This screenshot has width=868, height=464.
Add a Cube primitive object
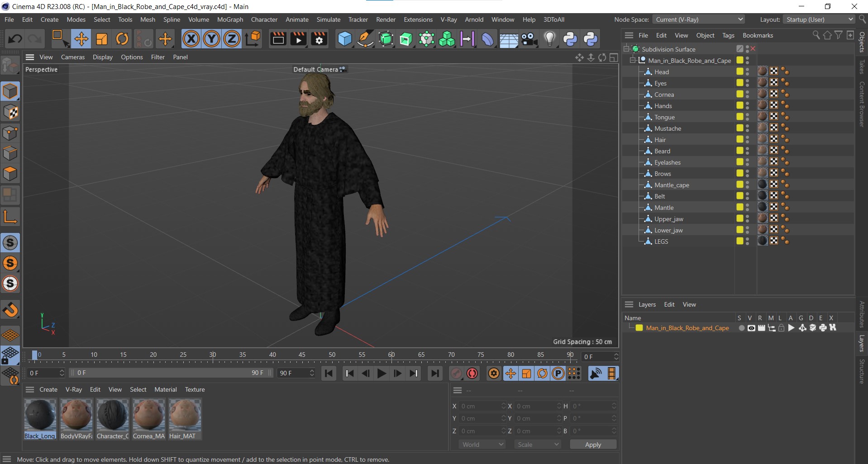tap(345, 39)
